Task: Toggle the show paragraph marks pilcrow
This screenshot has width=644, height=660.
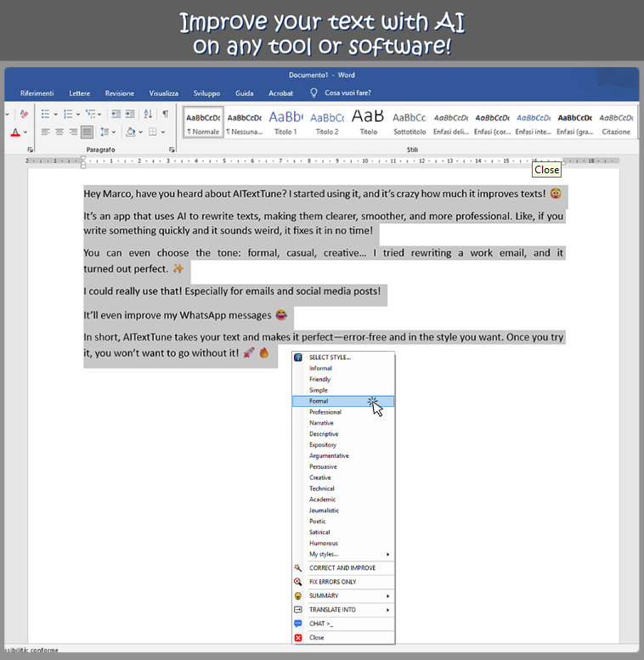Action: click(166, 114)
